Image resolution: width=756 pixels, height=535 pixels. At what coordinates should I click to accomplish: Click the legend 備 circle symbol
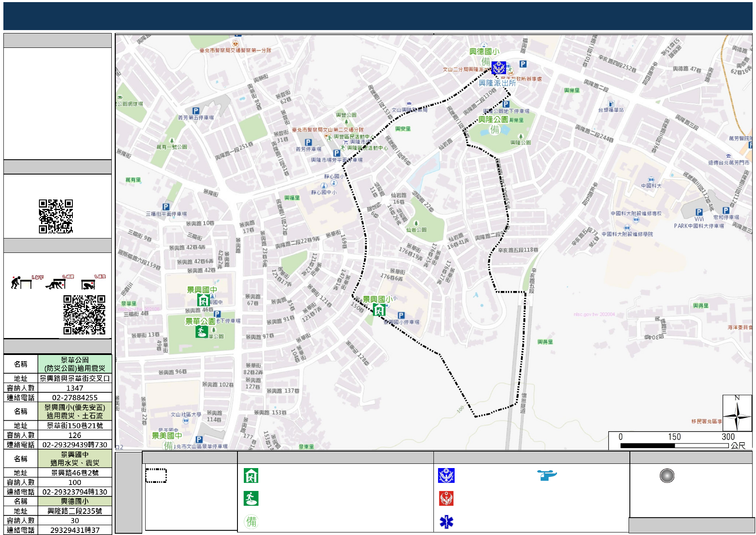pyautogui.click(x=251, y=521)
